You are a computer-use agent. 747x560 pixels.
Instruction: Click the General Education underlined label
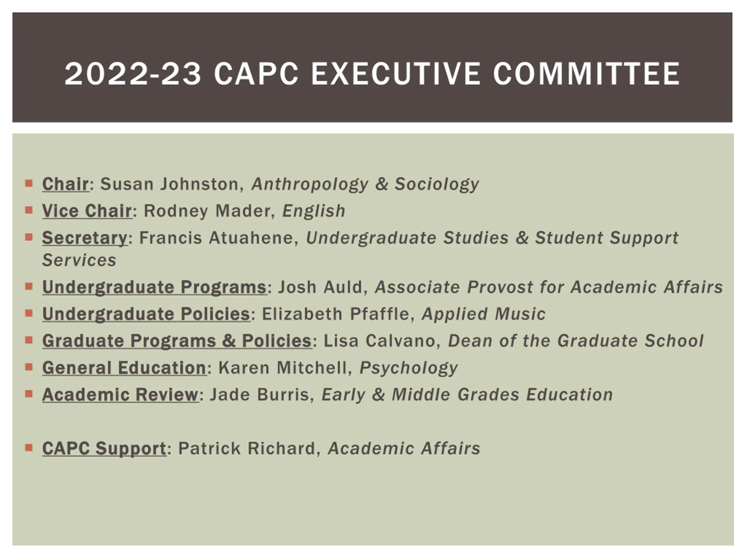pos(124,367)
